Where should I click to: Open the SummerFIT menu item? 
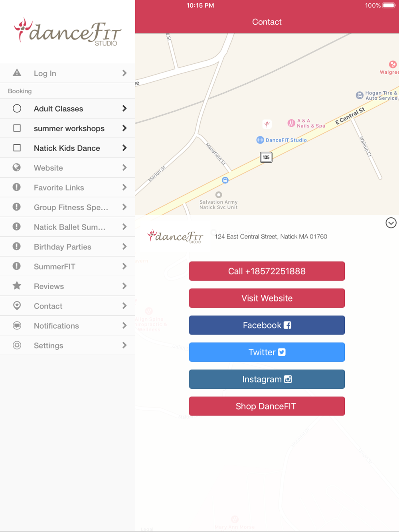point(67,266)
